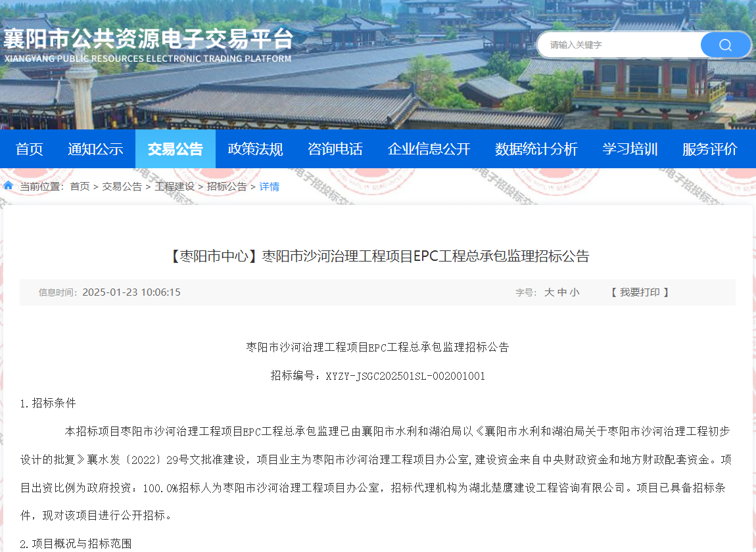Open the 咨询电话 menu item
The width and height of the screenshot is (756, 552).
pos(335,149)
